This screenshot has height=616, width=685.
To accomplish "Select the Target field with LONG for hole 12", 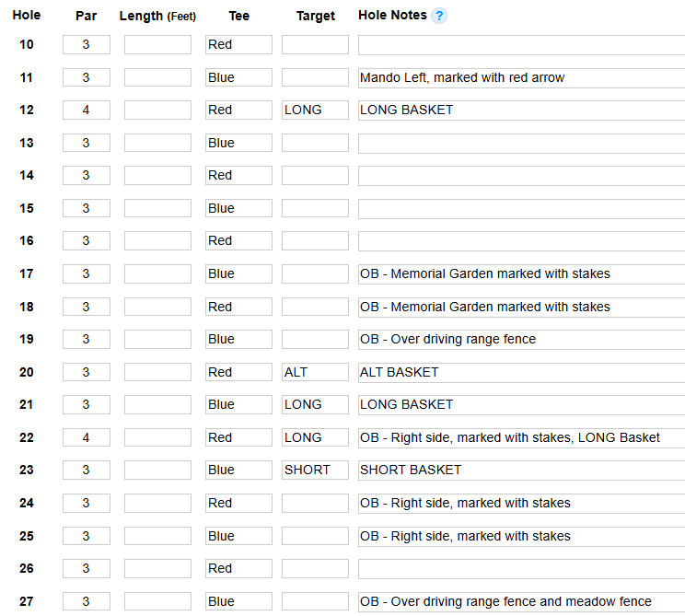I will coord(315,110).
